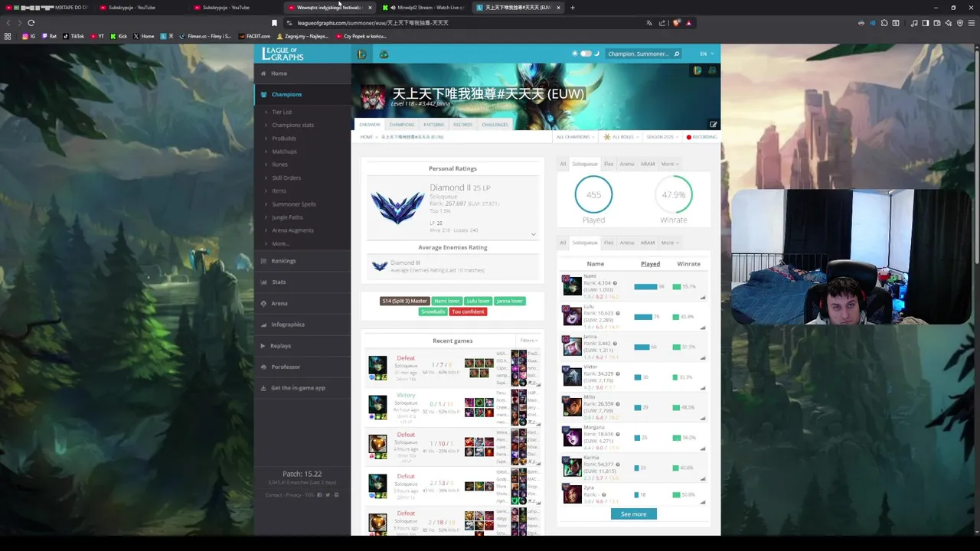This screenshot has width=980, height=551.
Task: Sort champion table by Winrate column
Action: pos(688,264)
